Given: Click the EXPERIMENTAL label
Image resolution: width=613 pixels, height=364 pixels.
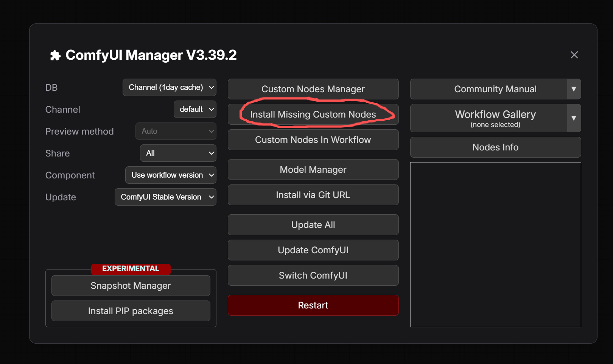Looking at the screenshot, I should click(x=131, y=269).
